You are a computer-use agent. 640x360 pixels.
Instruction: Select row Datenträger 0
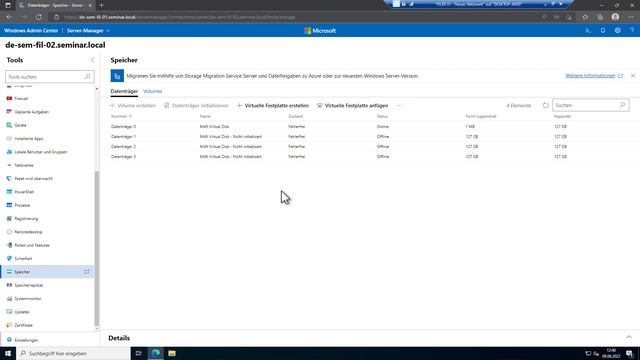pyautogui.click(x=370, y=127)
